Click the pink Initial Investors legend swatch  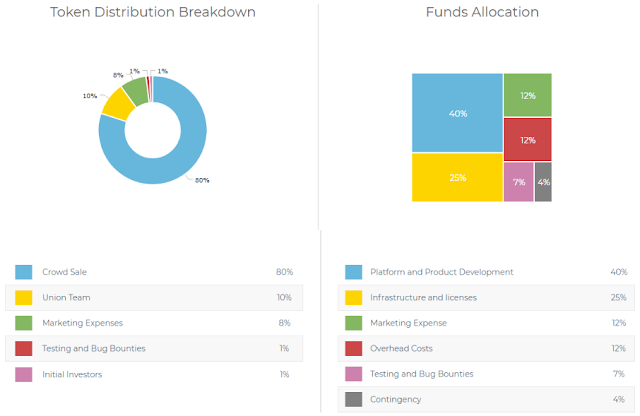24,374
